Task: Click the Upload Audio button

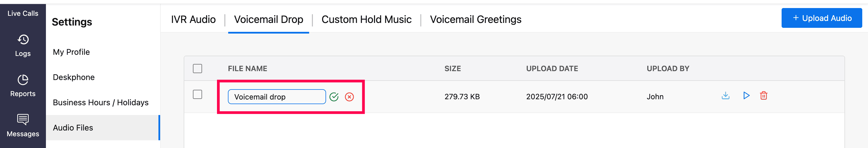Action: point(821,18)
